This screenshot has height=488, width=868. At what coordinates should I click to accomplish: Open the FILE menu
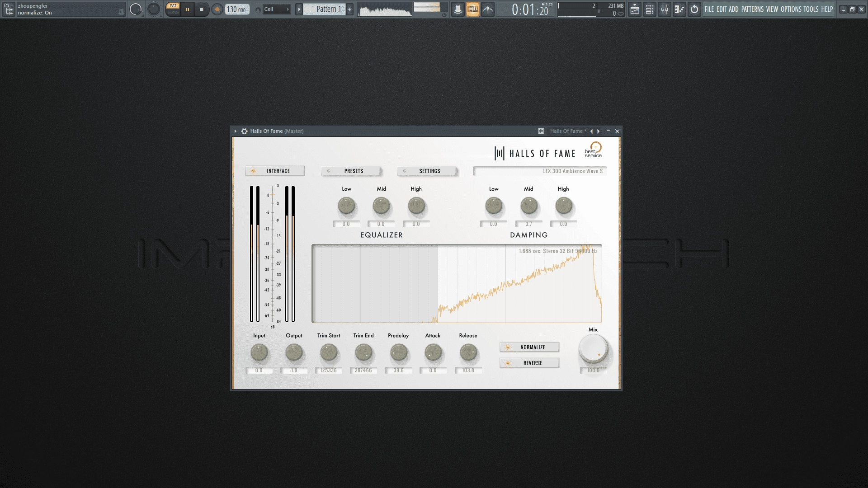pyautogui.click(x=709, y=9)
